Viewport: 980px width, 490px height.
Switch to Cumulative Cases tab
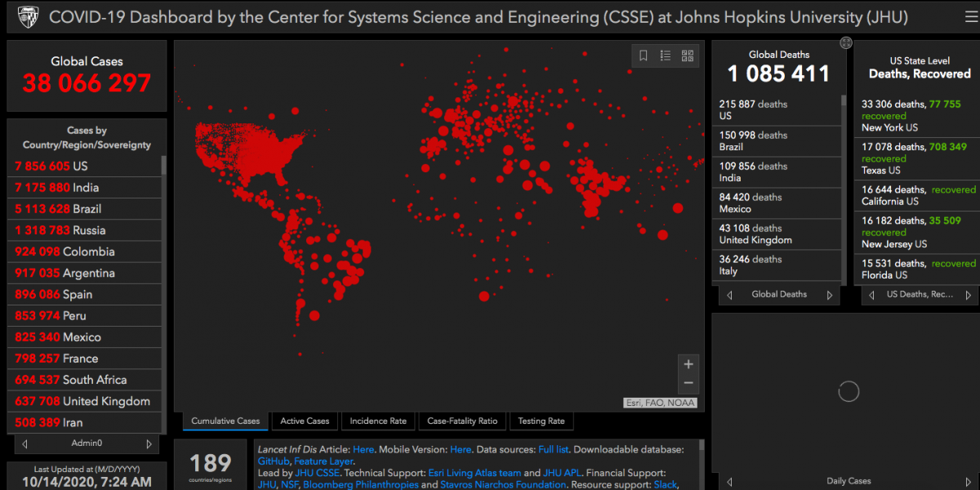coord(225,421)
